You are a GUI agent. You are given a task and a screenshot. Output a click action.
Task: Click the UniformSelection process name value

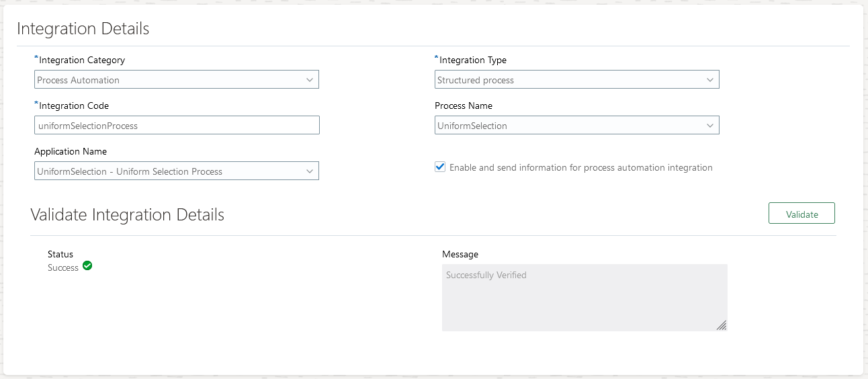[x=472, y=126]
